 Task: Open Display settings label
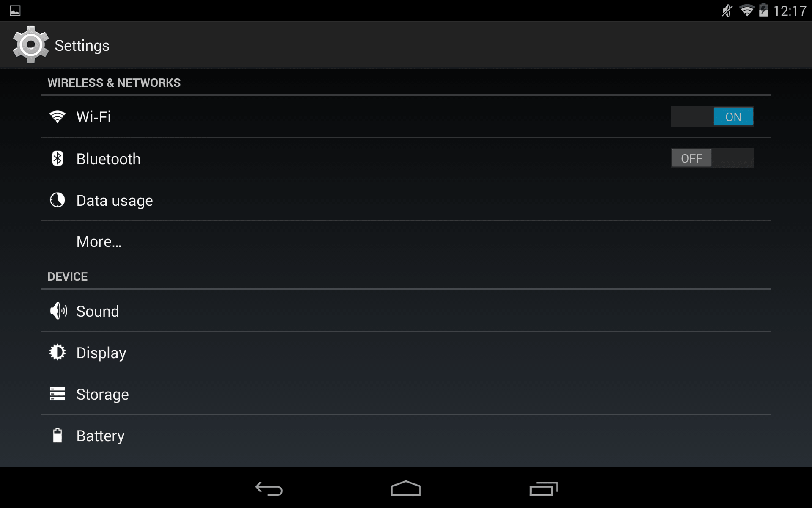pyautogui.click(x=101, y=353)
